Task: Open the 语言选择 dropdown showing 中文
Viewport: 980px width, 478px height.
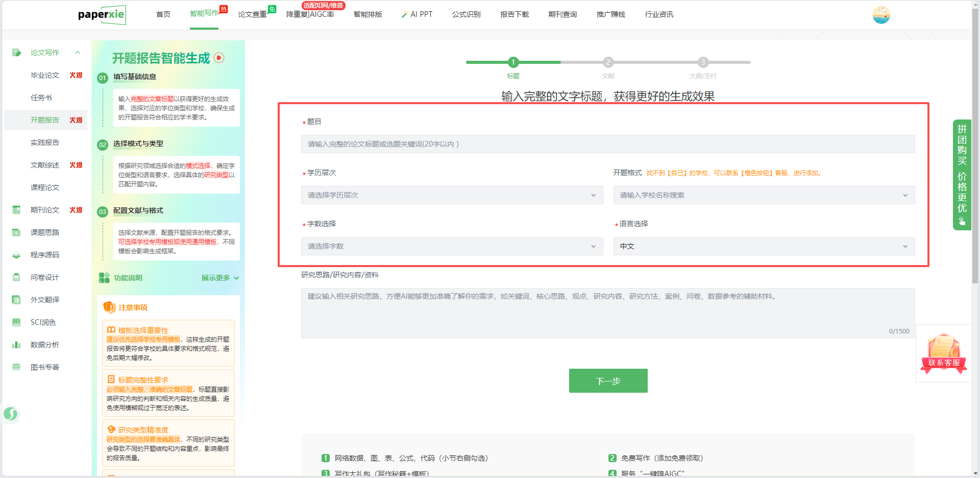Action: pyautogui.click(x=764, y=246)
